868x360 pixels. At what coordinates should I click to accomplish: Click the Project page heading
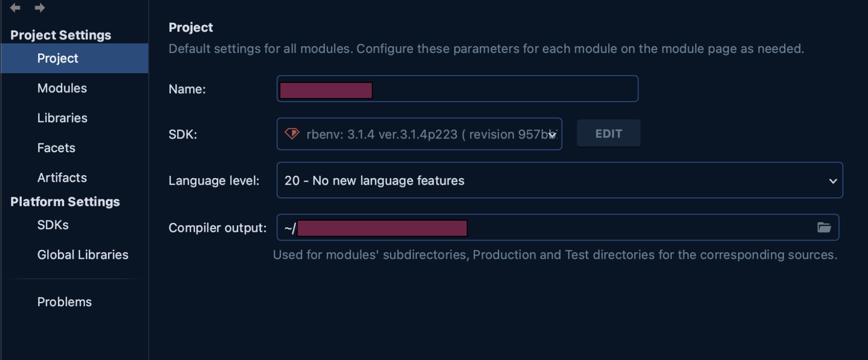coord(191,27)
